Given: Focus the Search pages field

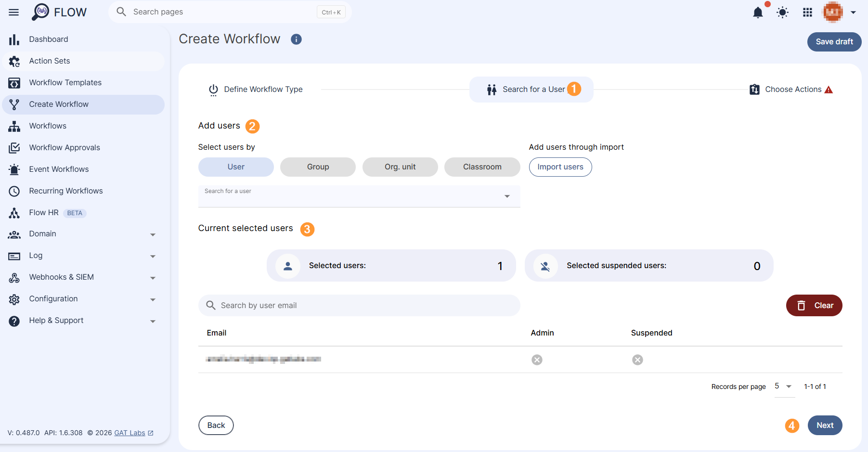Looking at the screenshot, I should click(x=230, y=12).
